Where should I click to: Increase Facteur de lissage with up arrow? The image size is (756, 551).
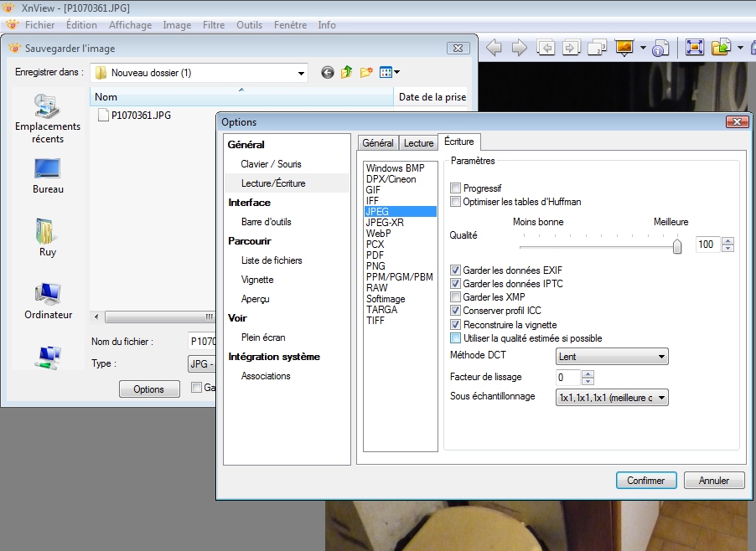pos(588,373)
